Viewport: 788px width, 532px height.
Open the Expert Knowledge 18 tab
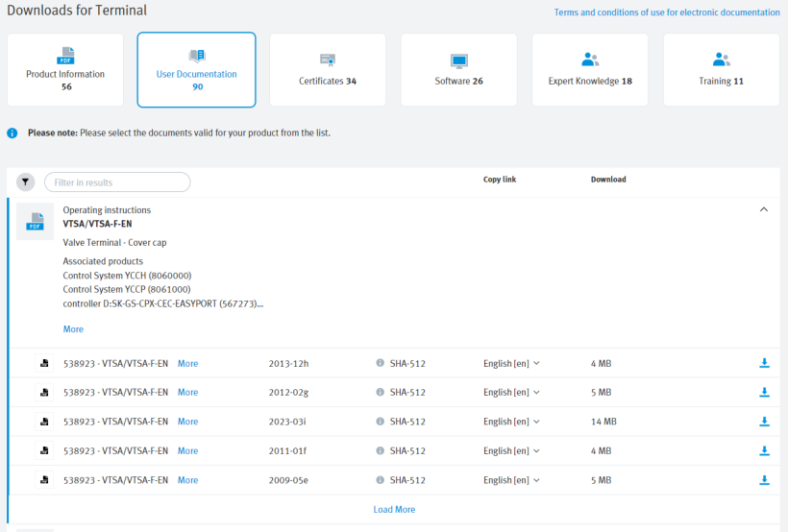(590, 70)
